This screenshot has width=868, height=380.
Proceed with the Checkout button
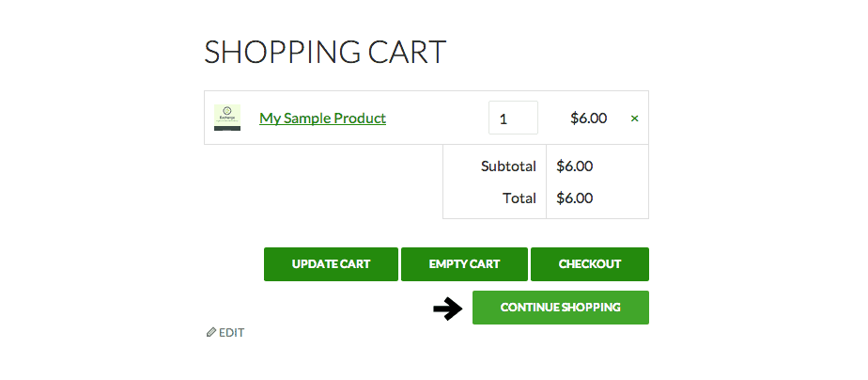[x=590, y=264]
